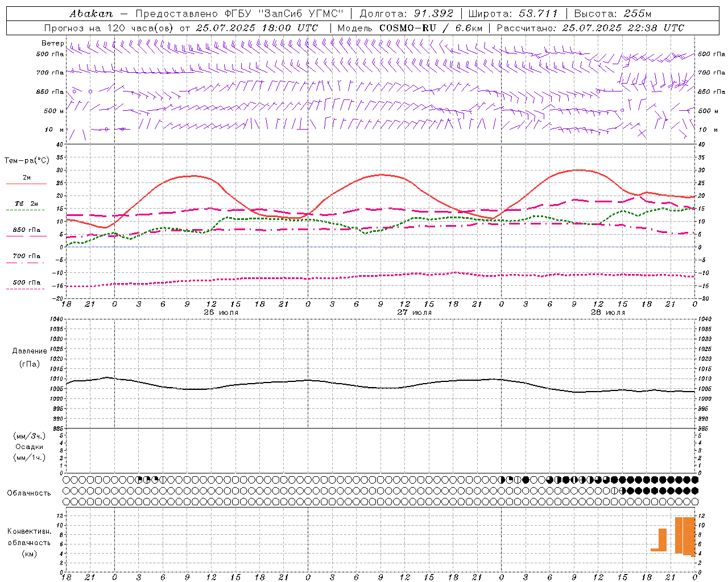Select the 'Высота: 255м' elevation value
This screenshot has width=728, height=582.
tap(613, 13)
